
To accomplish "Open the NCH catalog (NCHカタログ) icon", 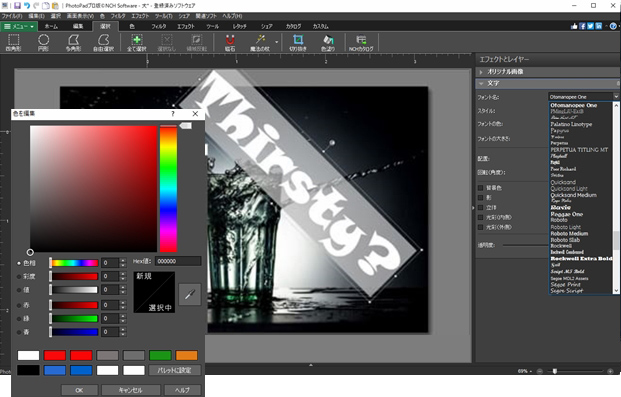I will tap(361, 42).
